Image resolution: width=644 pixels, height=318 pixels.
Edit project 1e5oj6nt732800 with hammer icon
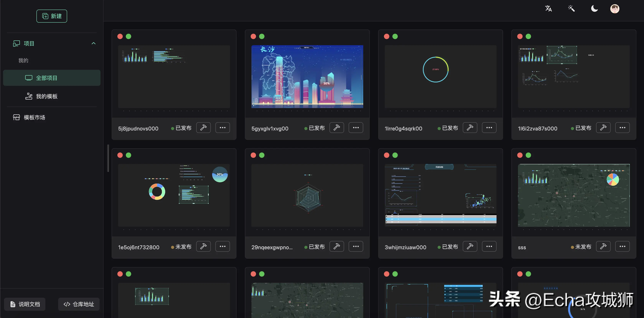[203, 246]
